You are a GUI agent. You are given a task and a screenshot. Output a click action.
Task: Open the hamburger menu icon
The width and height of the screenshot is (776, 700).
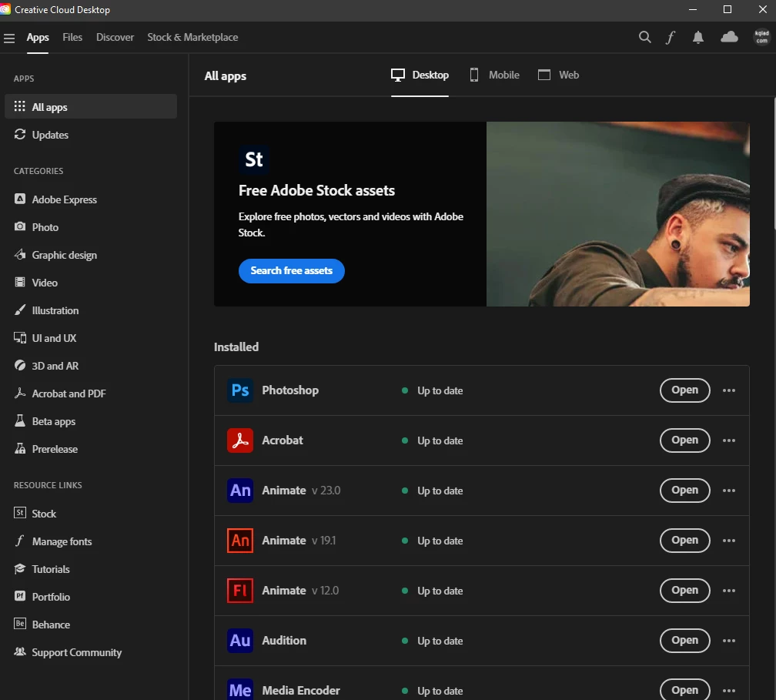[9, 38]
